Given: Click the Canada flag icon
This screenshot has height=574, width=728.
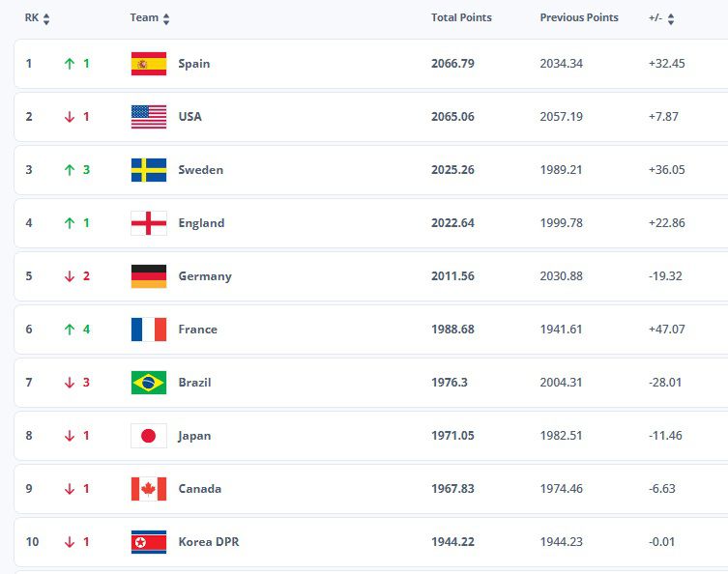Looking at the screenshot, I should [x=148, y=489].
